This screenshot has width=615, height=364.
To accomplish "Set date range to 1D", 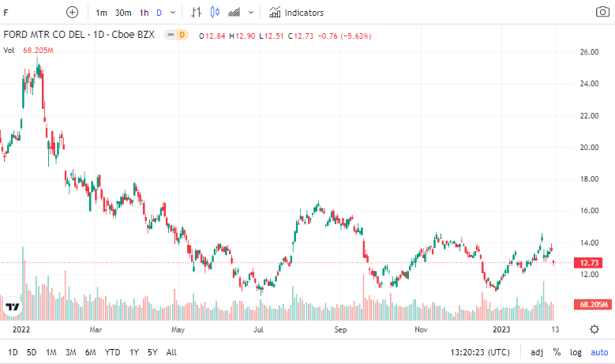I will 13,352.
